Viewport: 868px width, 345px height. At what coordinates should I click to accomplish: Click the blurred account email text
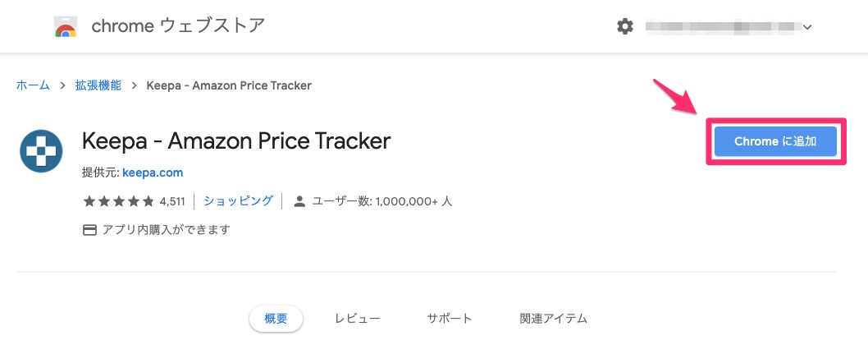click(724, 26)
